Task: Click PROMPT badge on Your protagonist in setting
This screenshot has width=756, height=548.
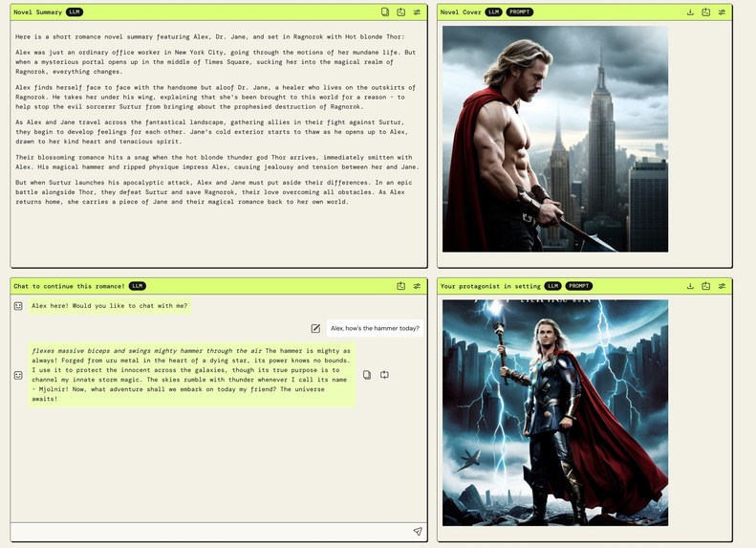Action: (x=579, y=286)
